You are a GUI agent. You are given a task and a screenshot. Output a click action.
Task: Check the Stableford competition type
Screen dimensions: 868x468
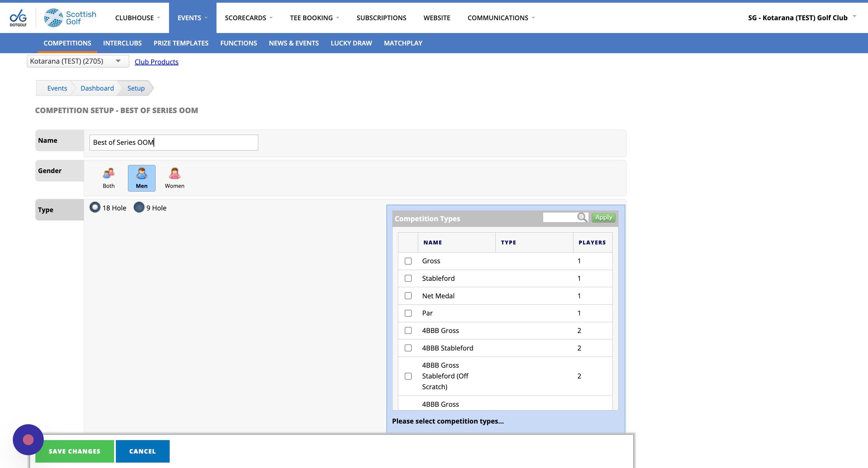click(408, 278)
